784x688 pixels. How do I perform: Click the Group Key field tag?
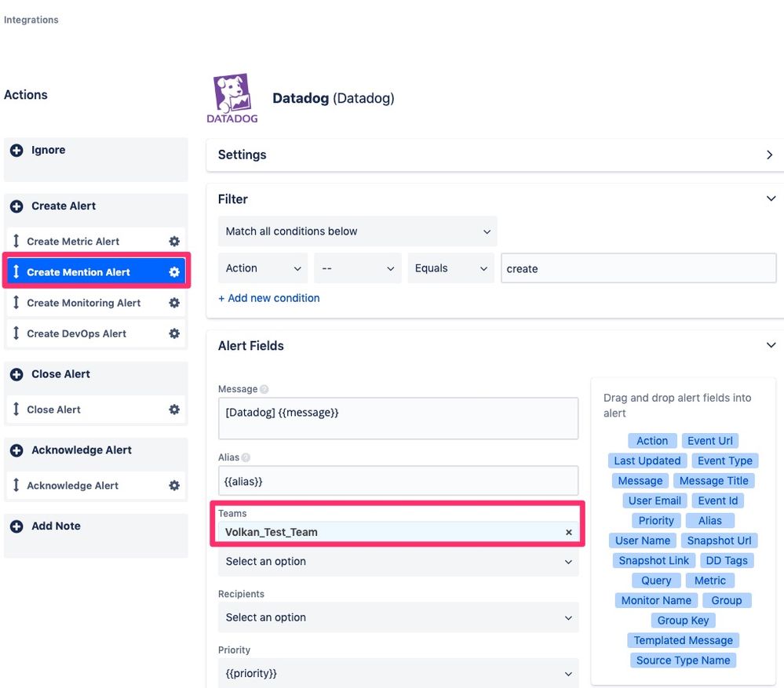point(683,621)
